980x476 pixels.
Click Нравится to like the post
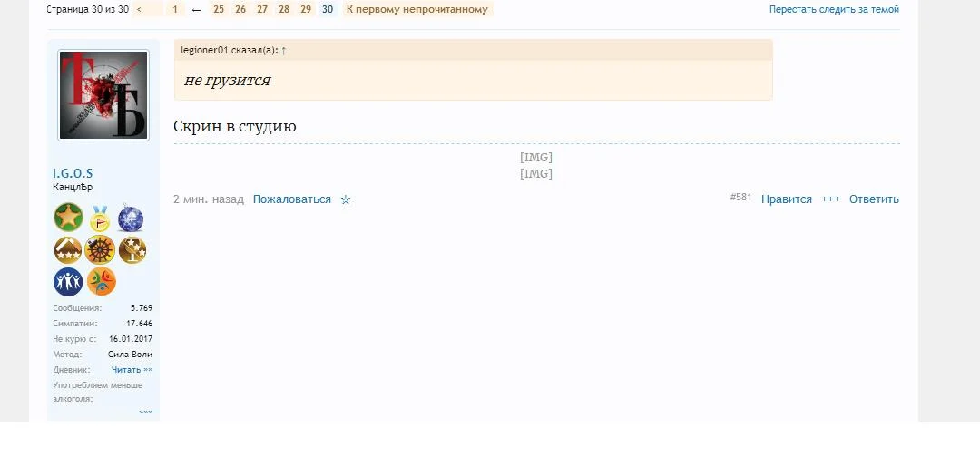786,199
